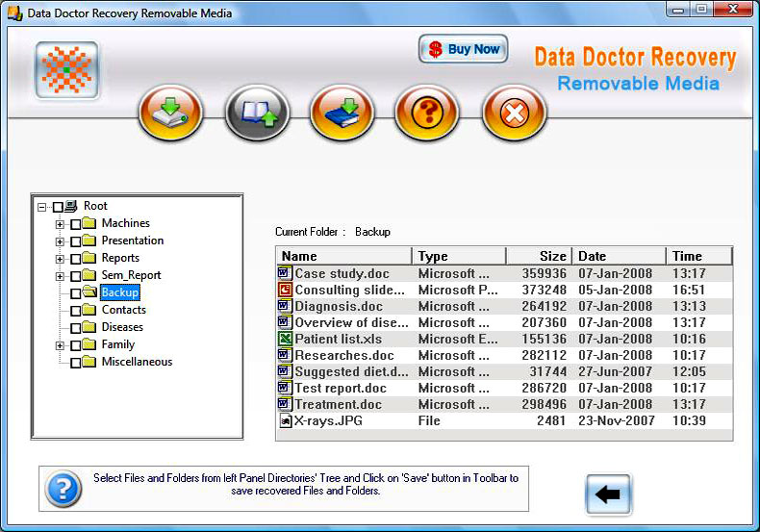Screen dimensions: 760x532
Task: Click the save log blue book icon
Action: [x=342, y=113]
